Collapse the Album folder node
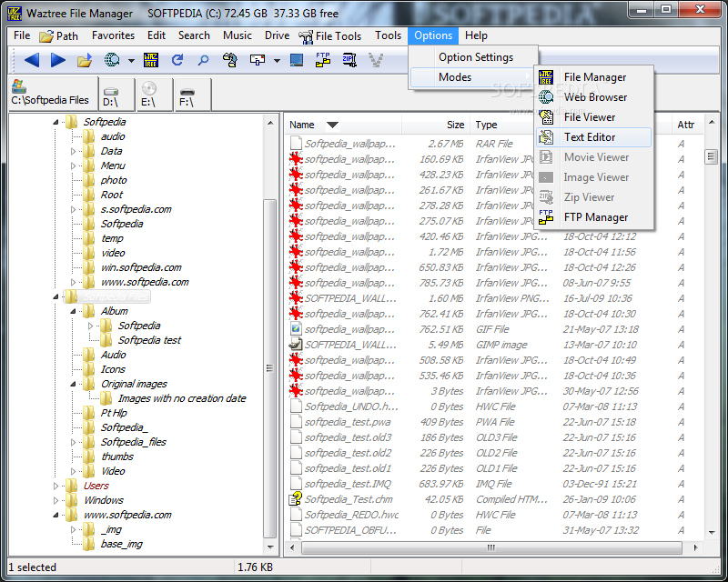 73,311
